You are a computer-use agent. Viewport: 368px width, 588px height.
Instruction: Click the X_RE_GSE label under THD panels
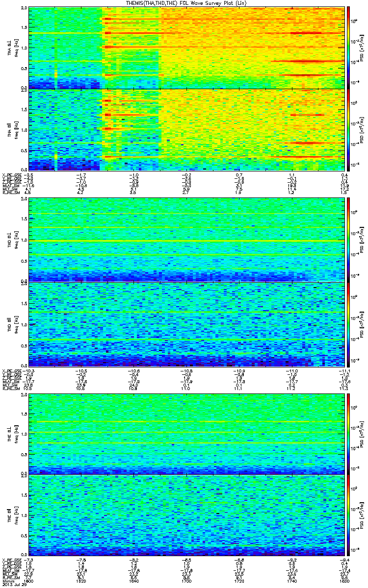click(x=12, y=370)
